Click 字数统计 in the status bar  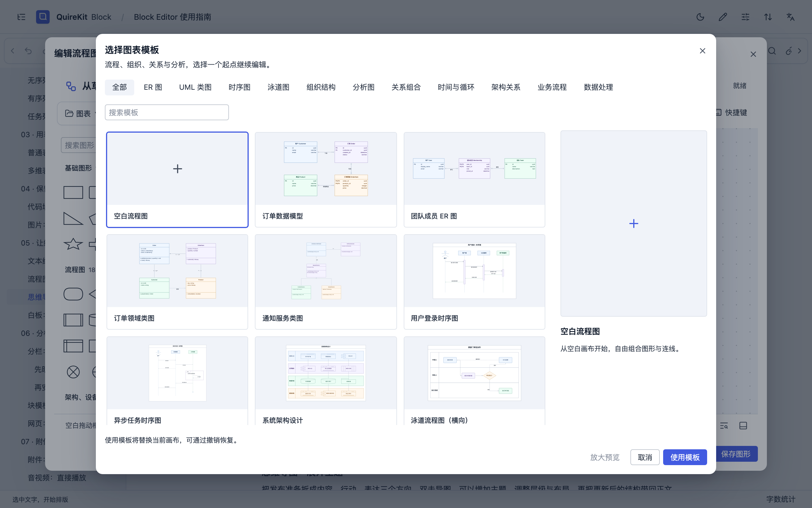[x=781, y=499]
